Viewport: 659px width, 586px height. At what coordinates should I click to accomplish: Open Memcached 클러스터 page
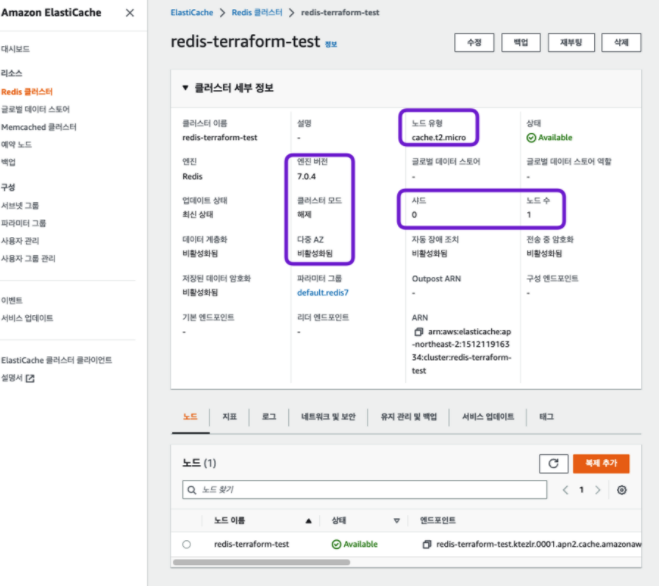click(39, 127)
